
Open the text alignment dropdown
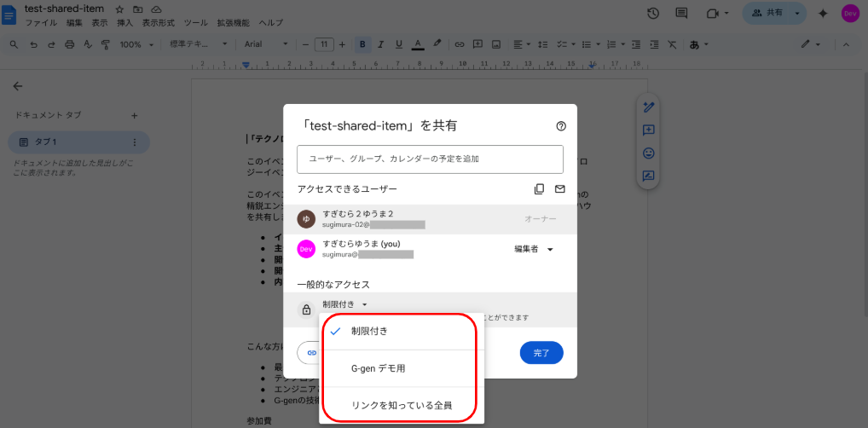522,44
